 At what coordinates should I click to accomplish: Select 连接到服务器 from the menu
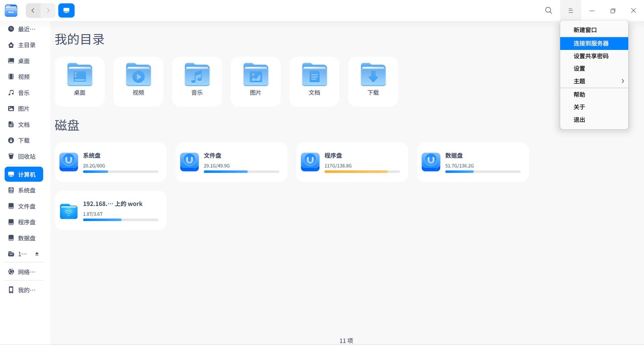[x=594, y=43]
